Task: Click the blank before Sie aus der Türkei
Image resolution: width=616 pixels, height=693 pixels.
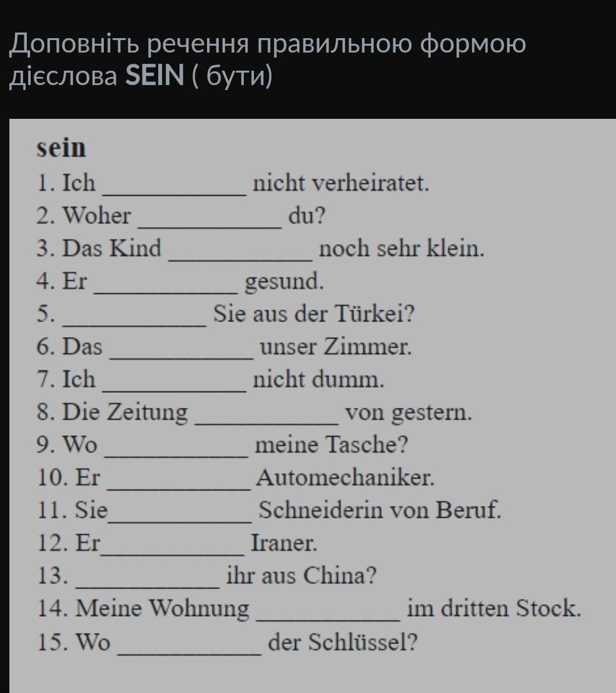Action: coord(135,321)
